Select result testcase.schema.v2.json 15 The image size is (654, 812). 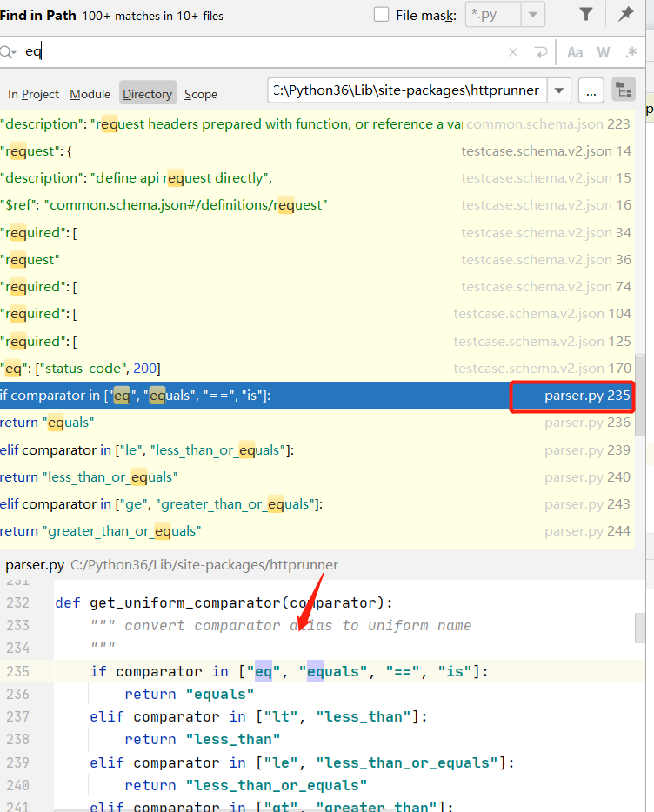(317, 178)
